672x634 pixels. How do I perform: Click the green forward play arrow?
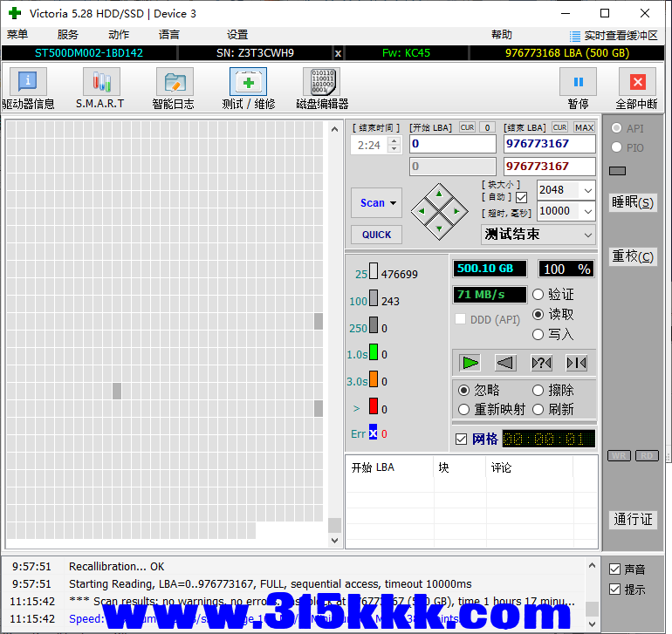tap(471, 363)
